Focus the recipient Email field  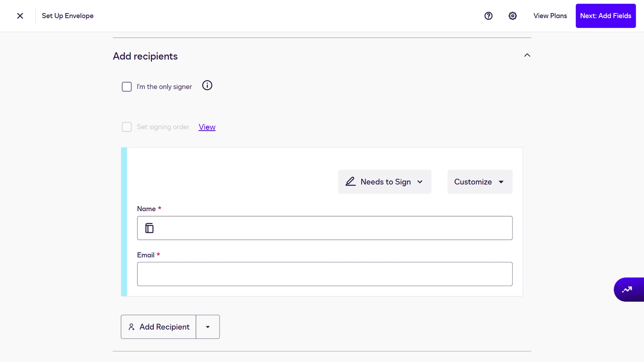pyautogui.click(x=325, y=274)
